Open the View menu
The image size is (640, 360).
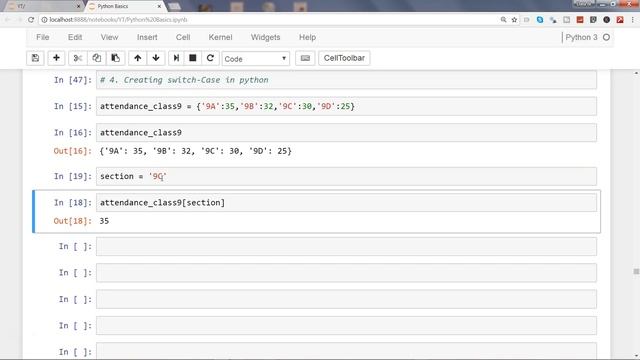(x=109, y=37)
